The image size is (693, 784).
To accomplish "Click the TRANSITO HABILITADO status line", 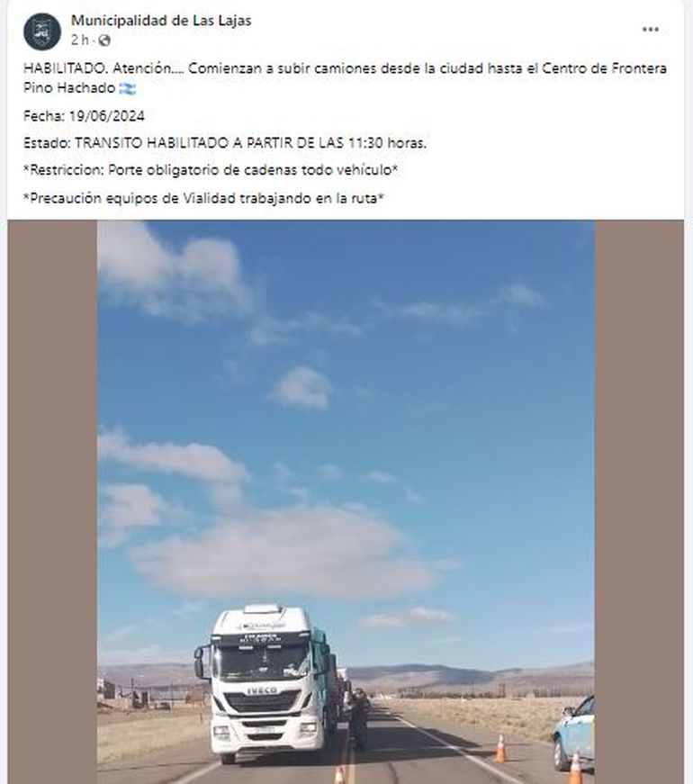I will point(225,143).
